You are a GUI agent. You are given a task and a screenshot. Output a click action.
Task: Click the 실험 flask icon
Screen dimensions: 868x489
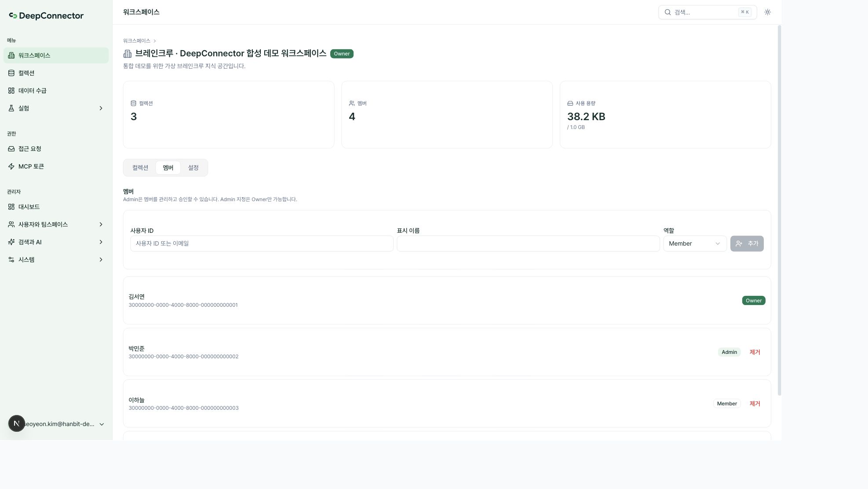[11, 108]
